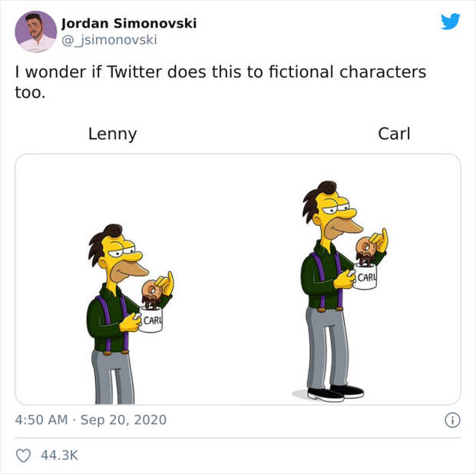Click the 4:50 AM timestamp

[41, 420]
